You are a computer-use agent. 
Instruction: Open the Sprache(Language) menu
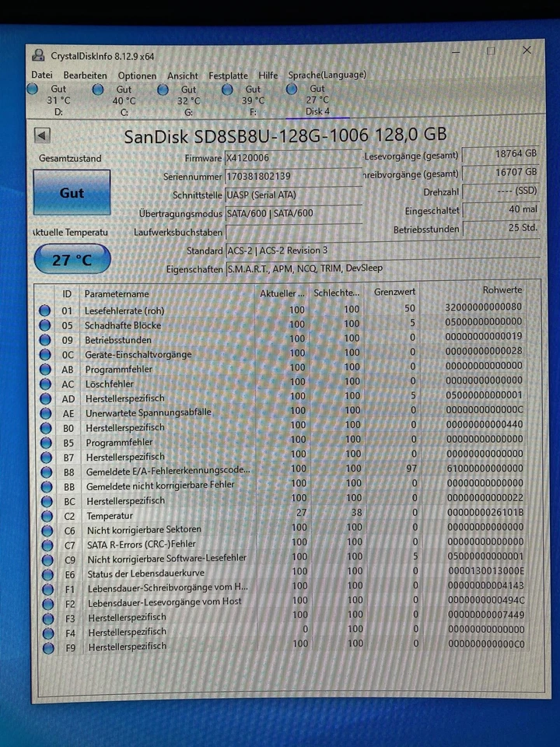tap(327, 75)
